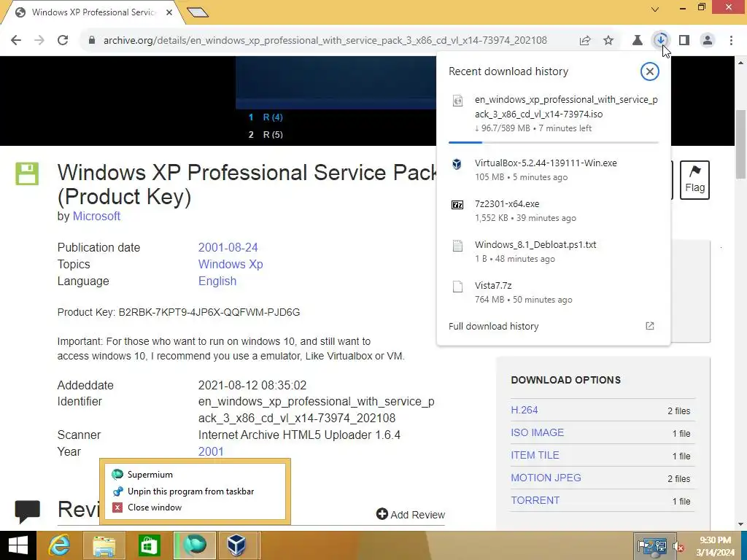Click the share page icon in address bar

point(585,41)
